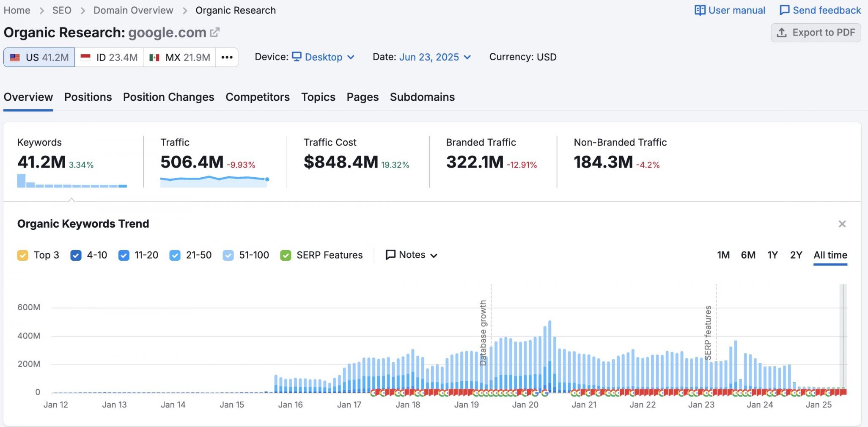Select the MX 21.9M database
Image resolution: width=868 pixels, height=427 pixels.
tap(180, 57)
